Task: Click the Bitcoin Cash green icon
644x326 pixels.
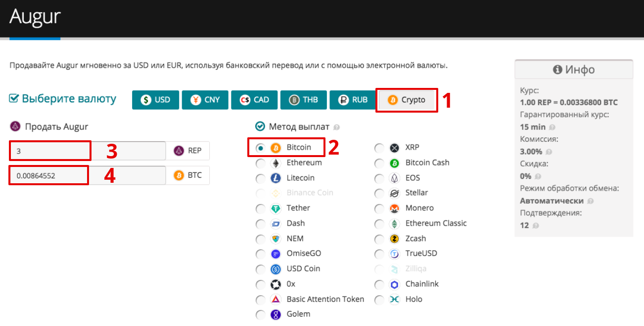Action: [394, 163]
